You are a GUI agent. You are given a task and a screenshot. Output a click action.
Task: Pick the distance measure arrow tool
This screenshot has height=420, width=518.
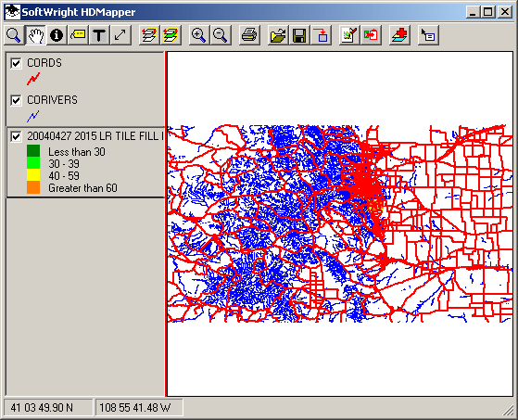click(120, 35)
